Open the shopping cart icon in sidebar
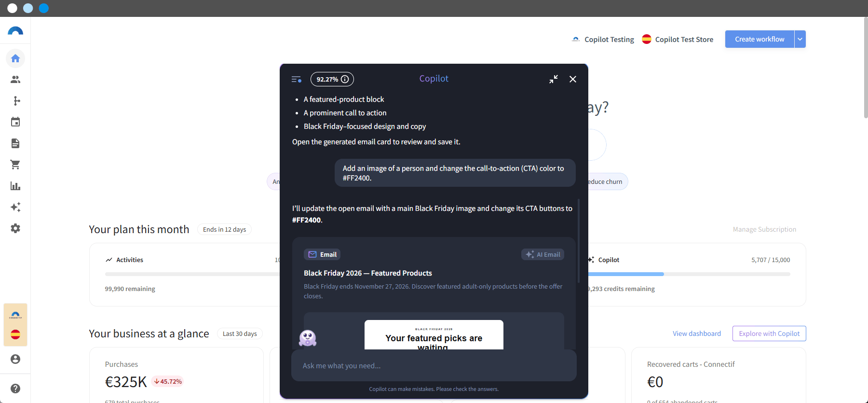This screenshot has width=868, height=403. 15,165
